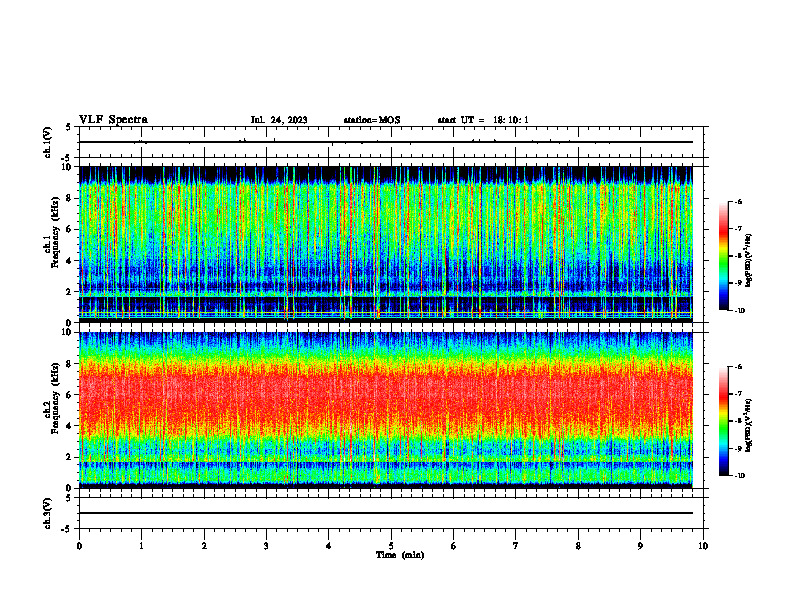Click the '6' kHz tick of ch.2 panel
Viewport: 792px width, 612px height.
click(x=69, y=395)
